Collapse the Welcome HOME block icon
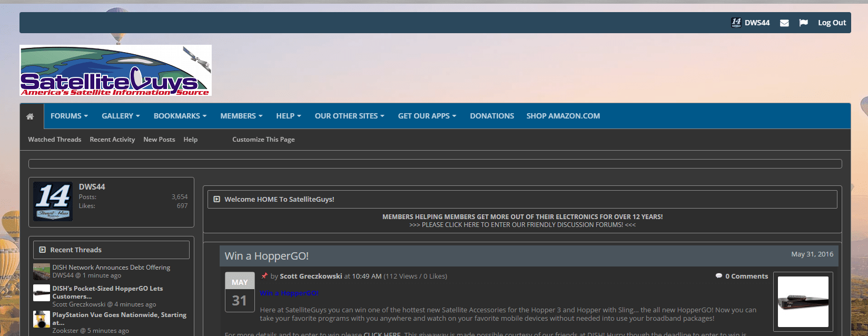Image resolution: width=868 pixels, height=336 pixels. pos(216,199)
